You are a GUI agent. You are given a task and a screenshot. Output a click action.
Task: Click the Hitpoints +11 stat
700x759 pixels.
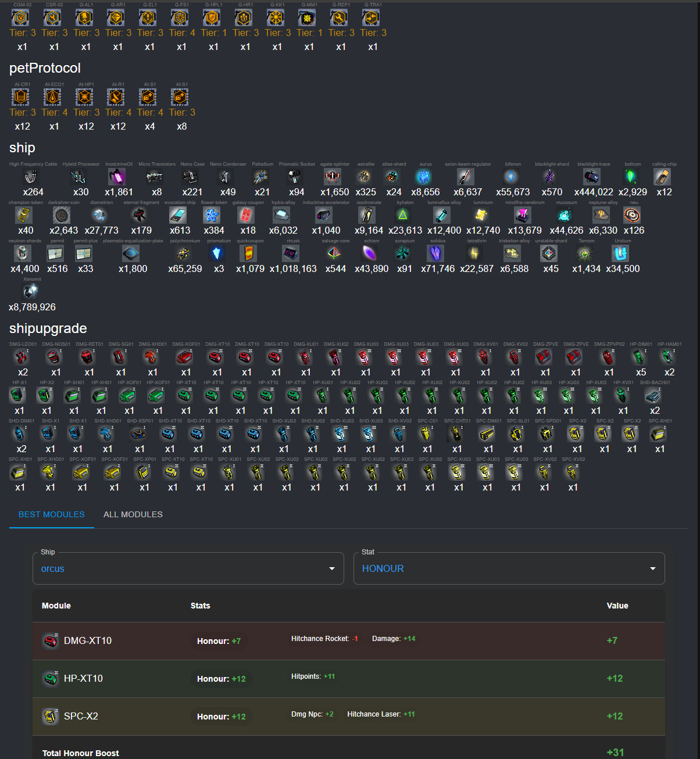coord(313,676)
